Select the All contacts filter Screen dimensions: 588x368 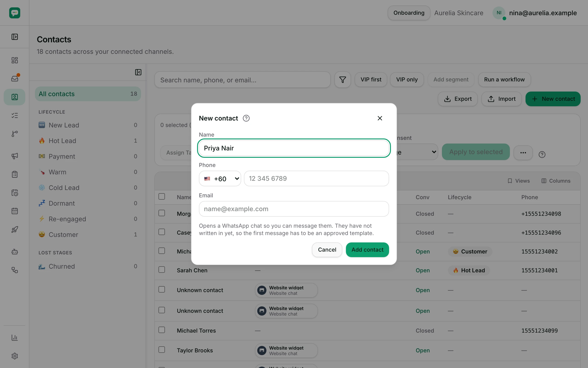[88, 94]
